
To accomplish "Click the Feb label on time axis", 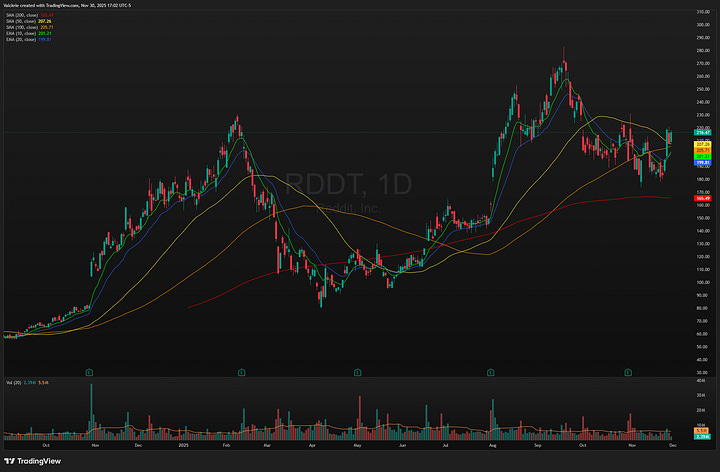I will click(x=226, y=445).
